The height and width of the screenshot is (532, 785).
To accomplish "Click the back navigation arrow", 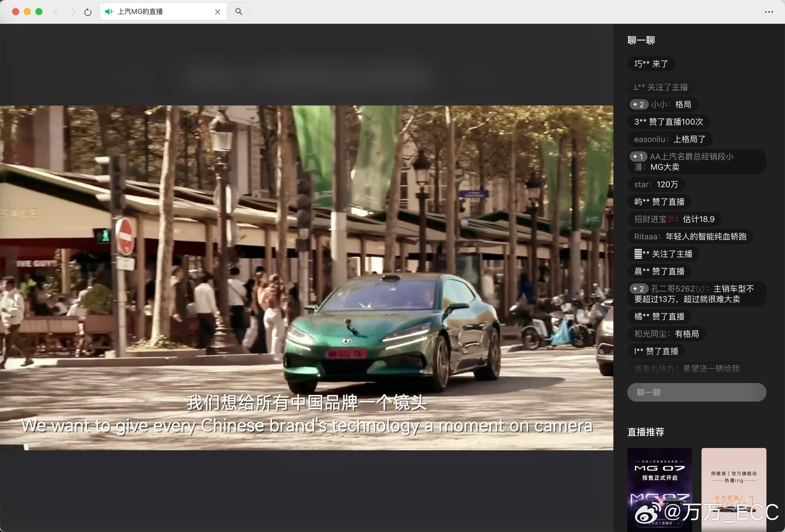I will 55,12.
